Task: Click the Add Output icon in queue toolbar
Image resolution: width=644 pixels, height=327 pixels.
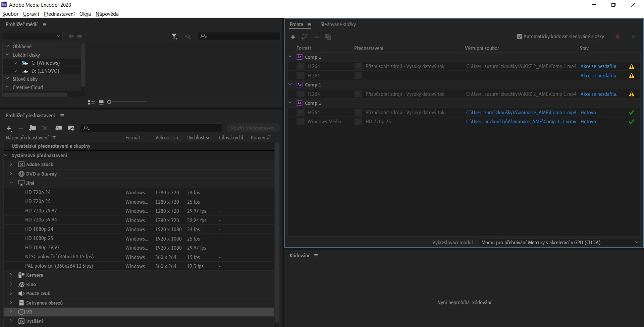Action: (305, 37)
